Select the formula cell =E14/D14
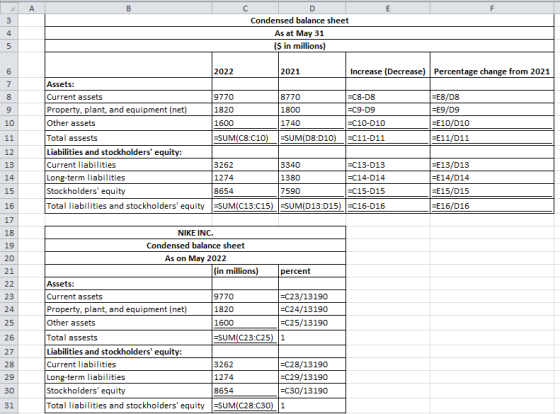The width and height of the screenshot is (560, 414). (x=492, y=178)
